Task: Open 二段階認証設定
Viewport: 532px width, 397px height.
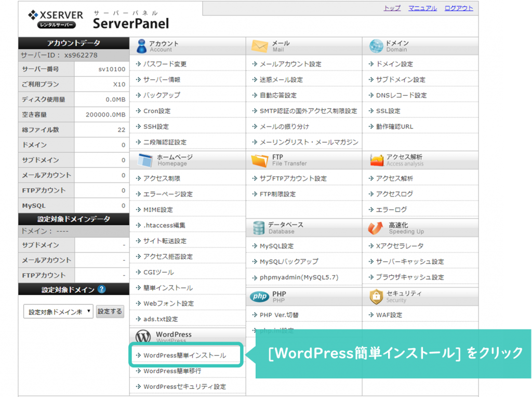Action: pyautogui.click(x=165, y=142)
